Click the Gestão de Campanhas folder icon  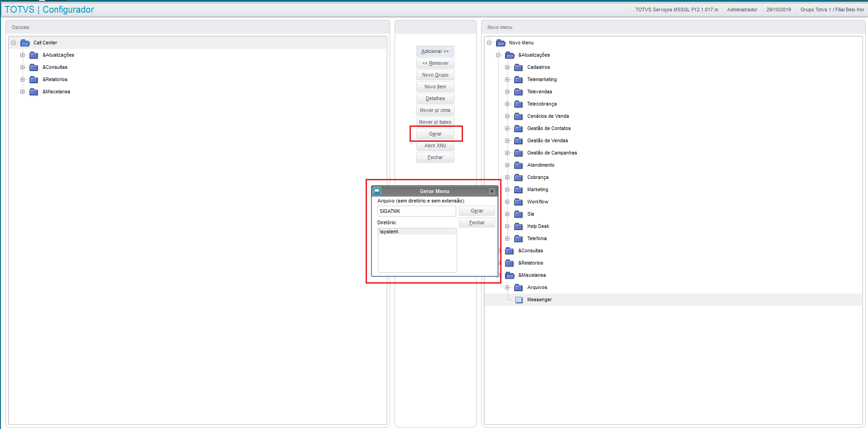518,153
